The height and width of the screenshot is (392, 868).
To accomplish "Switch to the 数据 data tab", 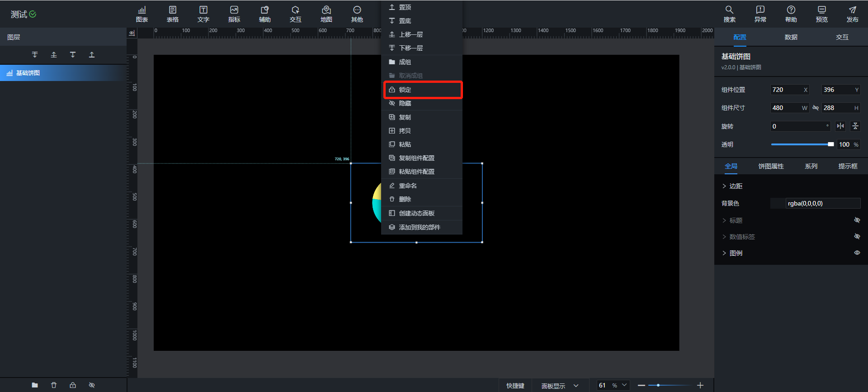I will [x=791, y=37].
